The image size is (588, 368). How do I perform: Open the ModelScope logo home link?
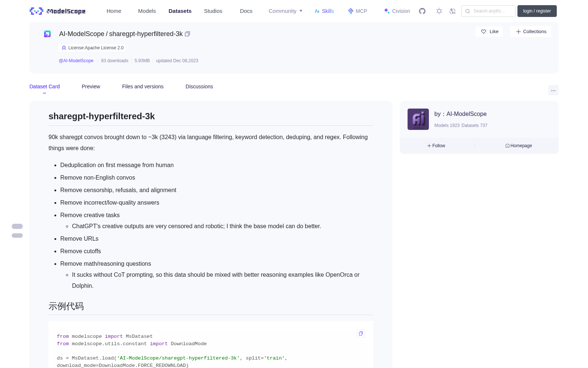pos(57,11)
